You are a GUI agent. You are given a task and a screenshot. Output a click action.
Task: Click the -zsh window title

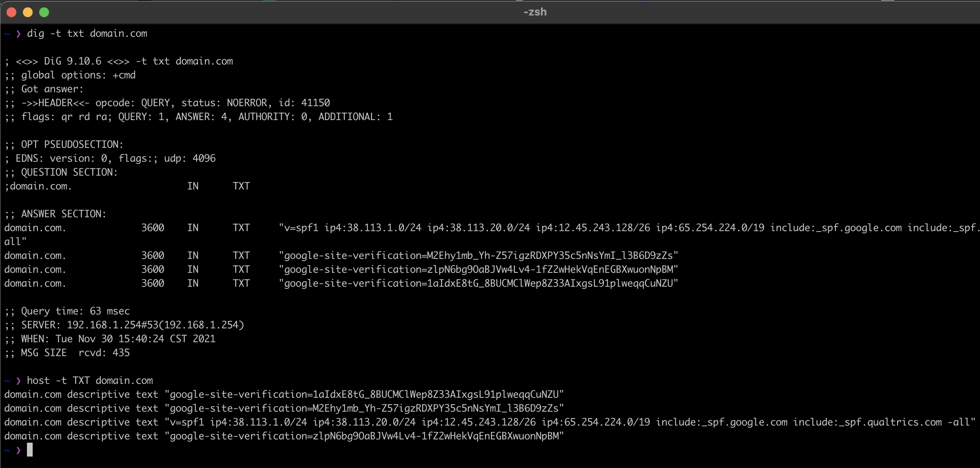[535, 12]
